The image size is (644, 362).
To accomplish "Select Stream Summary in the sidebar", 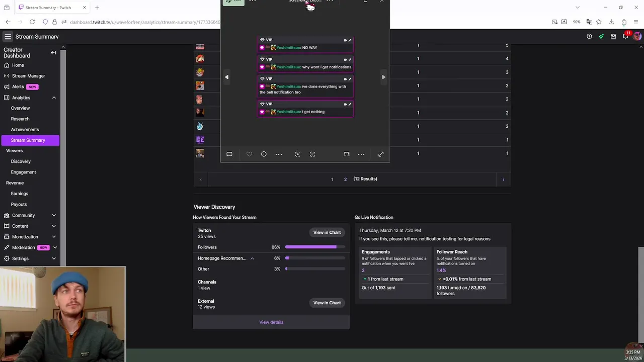I will click(30, 140).
